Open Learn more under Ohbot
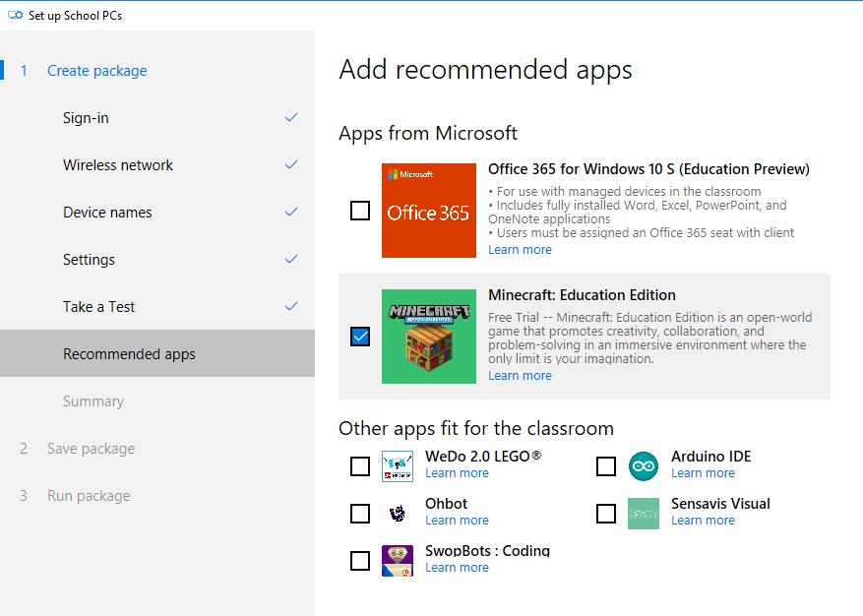This screenshot has height=616, width=863. [457, 521]
